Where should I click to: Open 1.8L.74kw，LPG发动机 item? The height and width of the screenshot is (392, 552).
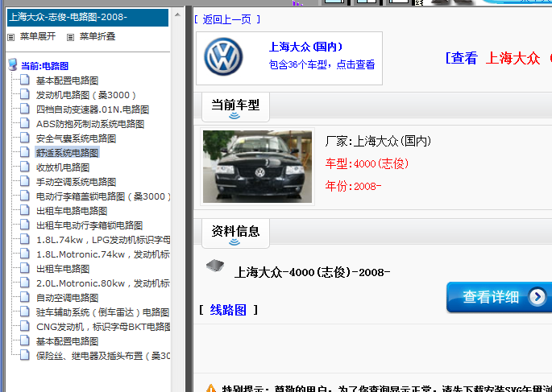(103, 240)
